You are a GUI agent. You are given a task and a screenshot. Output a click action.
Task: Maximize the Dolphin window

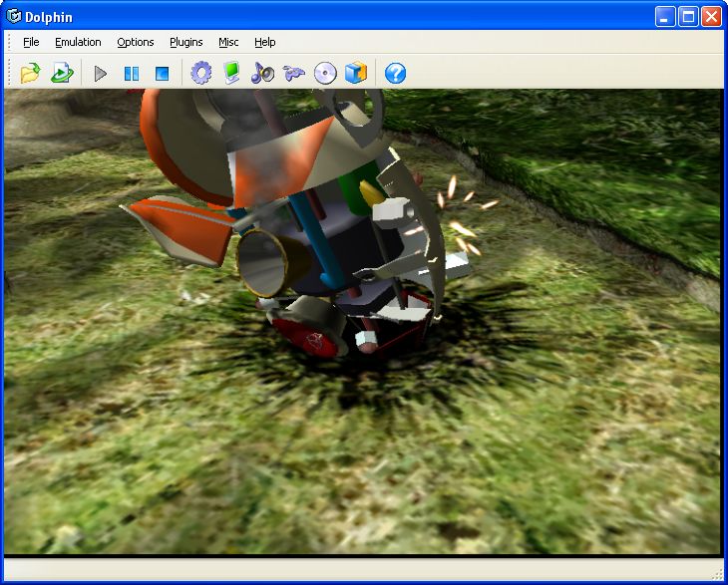pyautogui.click(x=688, y=17)
